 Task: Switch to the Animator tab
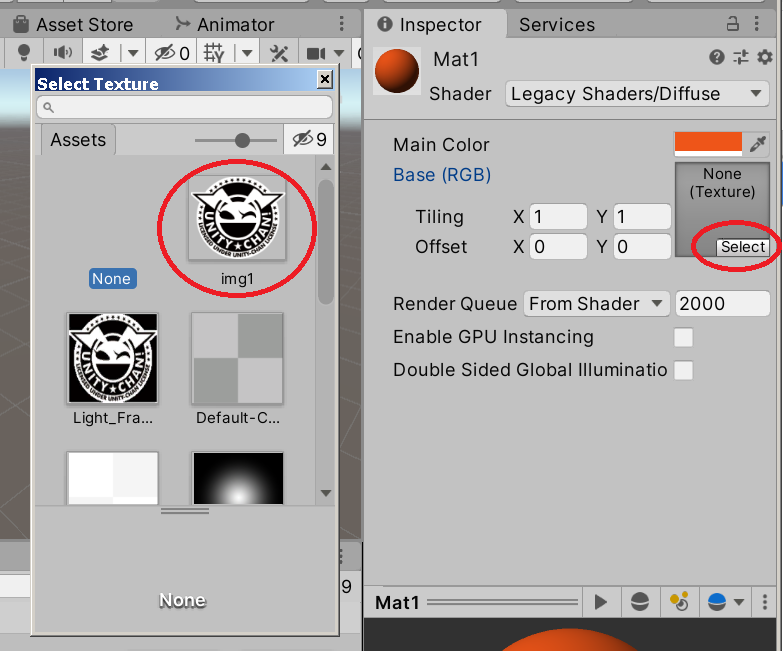coord(225,24)
